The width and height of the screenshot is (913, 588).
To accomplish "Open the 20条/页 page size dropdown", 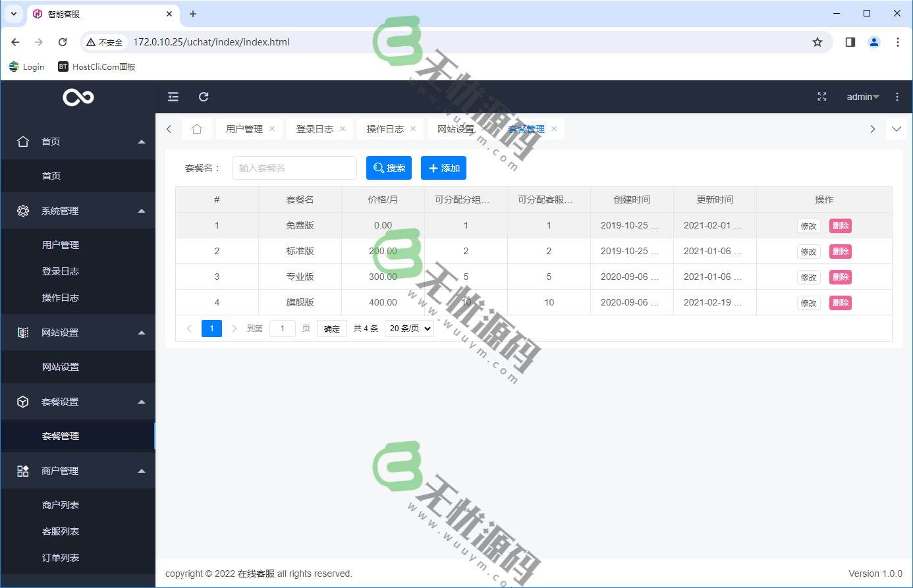I will tap(408, 328).
